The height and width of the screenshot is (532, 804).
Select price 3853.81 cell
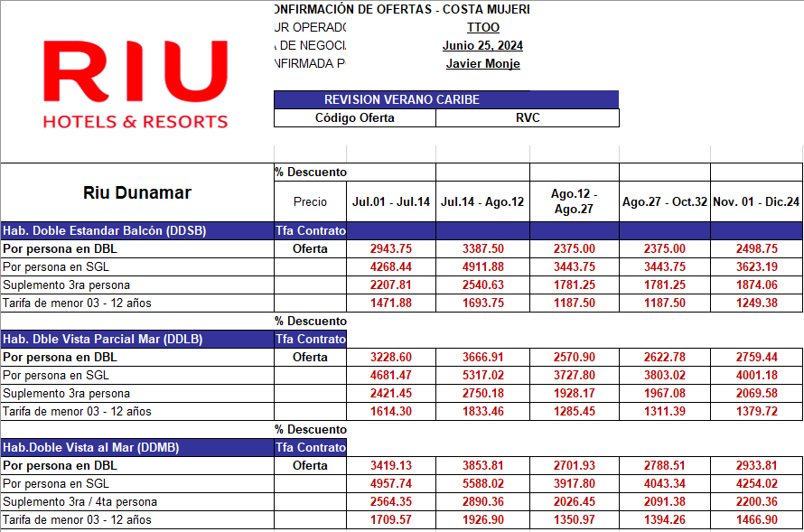click(x=482, y=466)
